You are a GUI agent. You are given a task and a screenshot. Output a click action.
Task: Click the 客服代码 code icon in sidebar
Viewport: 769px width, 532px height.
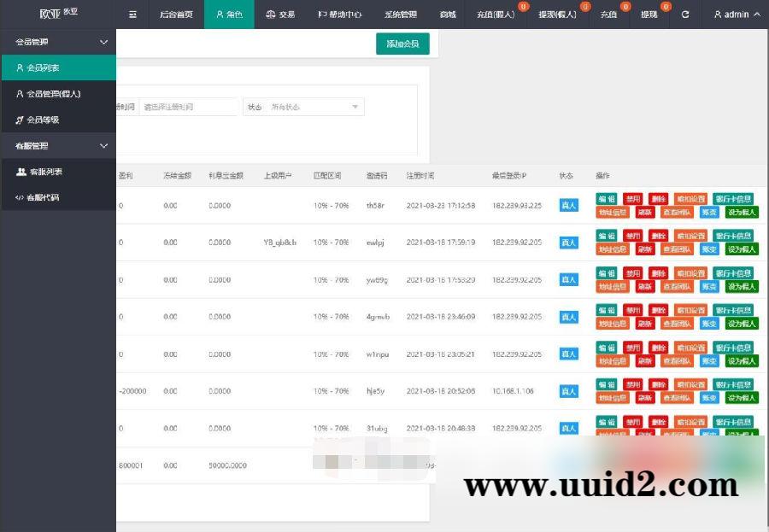pos(20,198)
